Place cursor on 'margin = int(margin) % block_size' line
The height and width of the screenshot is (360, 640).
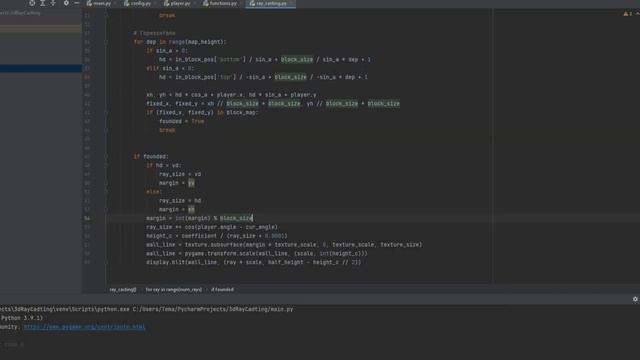pos(200,218)
